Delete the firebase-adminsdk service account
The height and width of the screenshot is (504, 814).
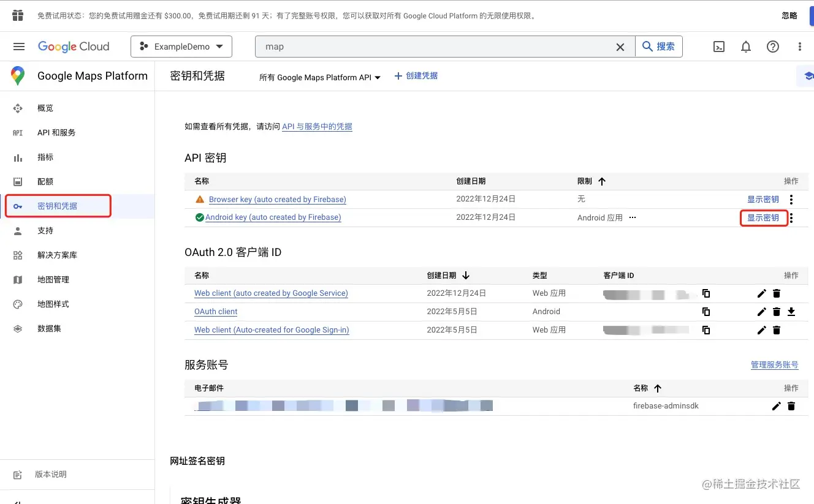(x=791, y=406)
